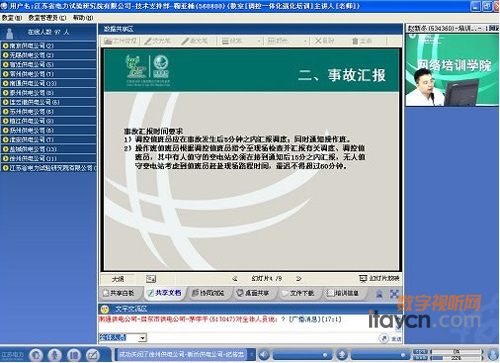Viewport: 500px width, 363px height.
Task: Click the third round icon in the bottom bar
Action: click(74, 355)
